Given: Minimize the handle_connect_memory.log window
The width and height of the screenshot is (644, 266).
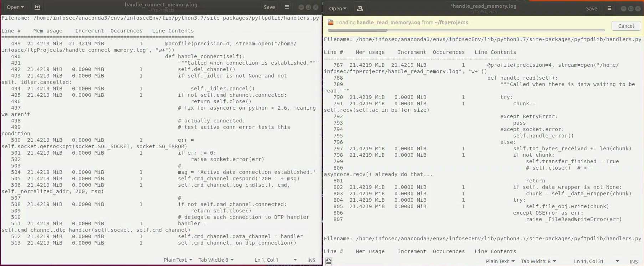Looking at the screenshot, I should click(301, 7).
